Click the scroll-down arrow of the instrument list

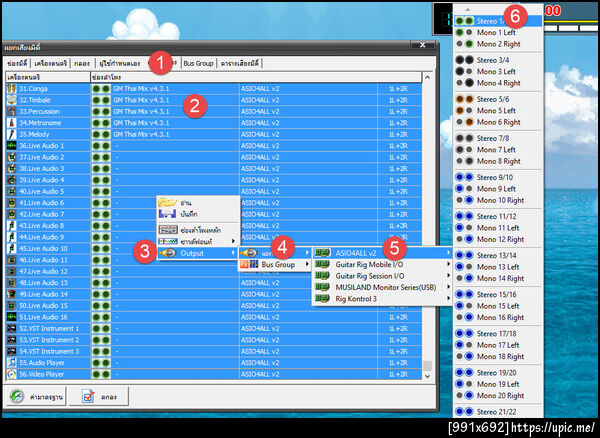coord(427,376)
